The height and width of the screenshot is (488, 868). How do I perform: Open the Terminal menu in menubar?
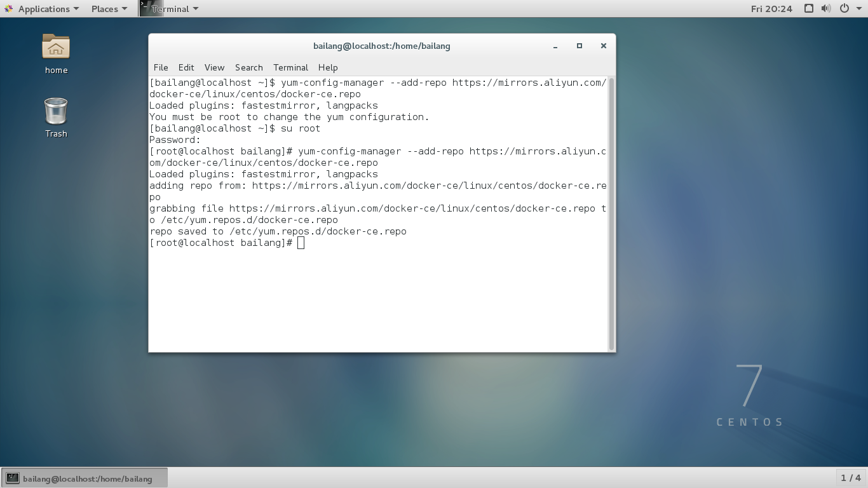(290, 67)
